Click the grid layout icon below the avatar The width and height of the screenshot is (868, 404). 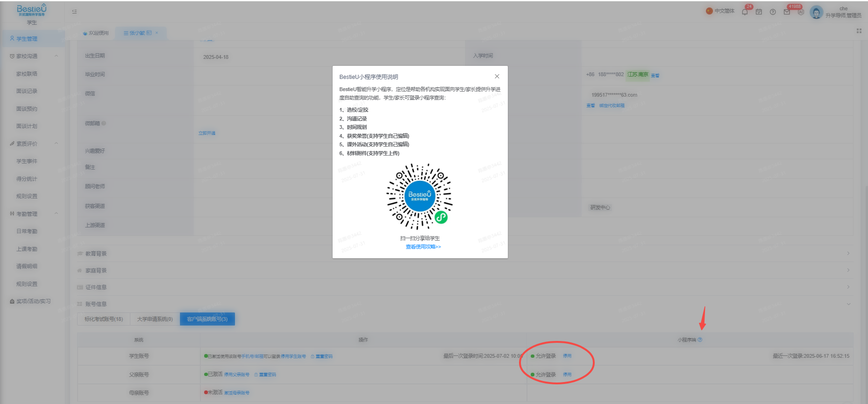click(x=859, y=31)
